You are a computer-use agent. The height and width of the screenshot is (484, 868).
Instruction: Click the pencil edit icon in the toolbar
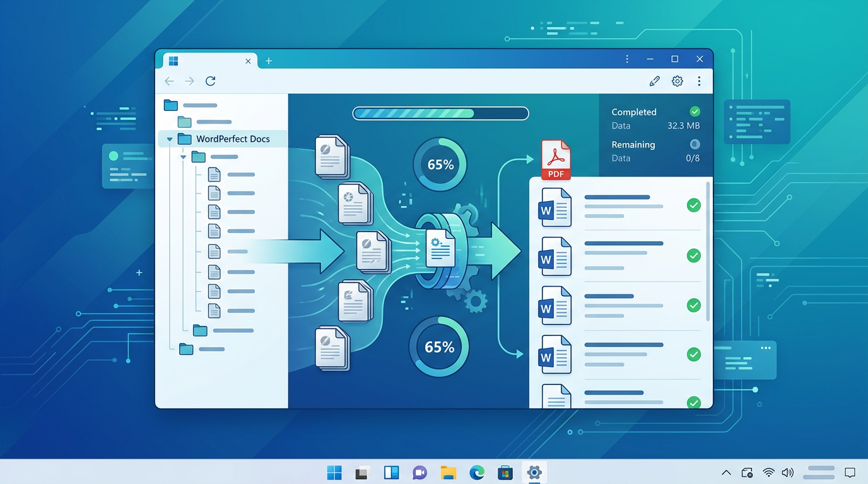[x=654, y=81]
